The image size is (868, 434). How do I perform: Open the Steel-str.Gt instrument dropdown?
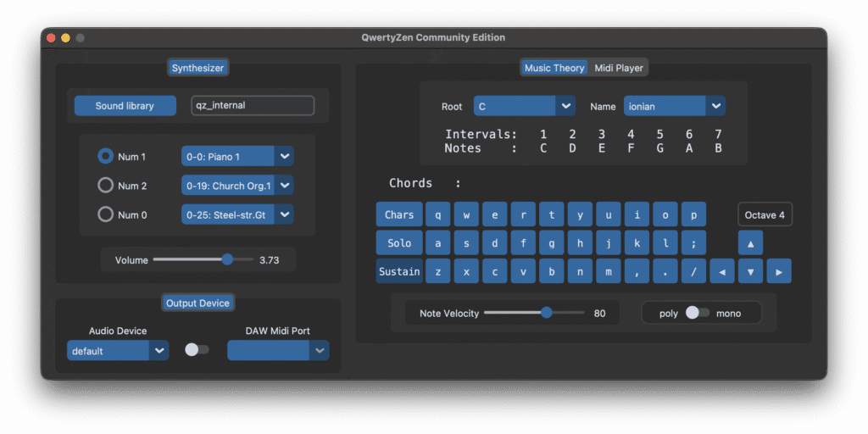click(237, 214)
